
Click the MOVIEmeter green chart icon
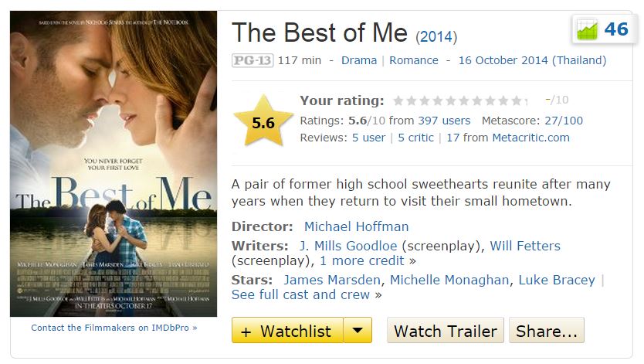click(588, 30)
